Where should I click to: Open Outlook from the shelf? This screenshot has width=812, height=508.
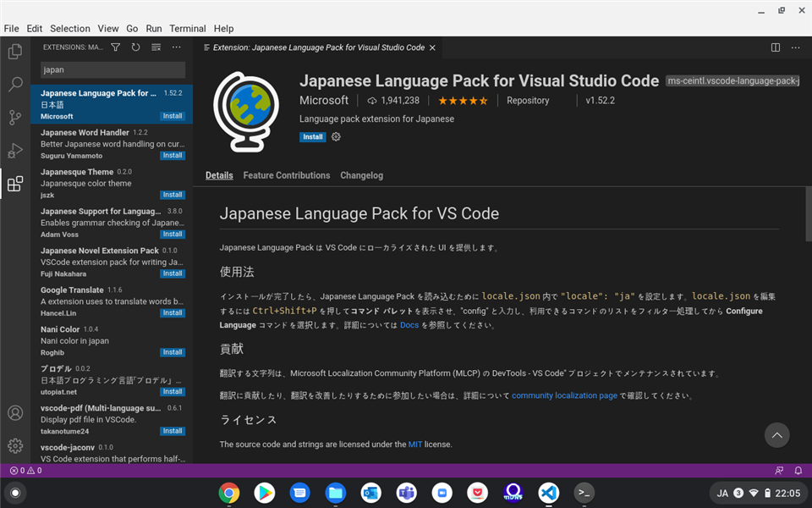(370, 493)
